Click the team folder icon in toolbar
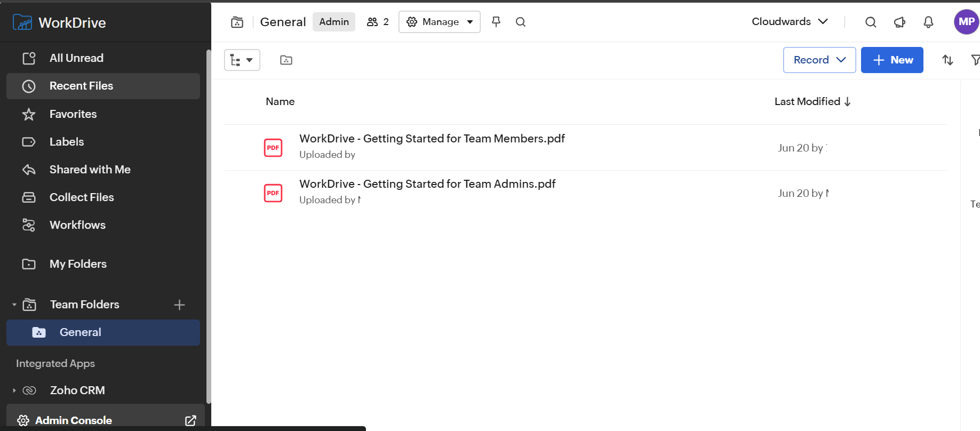The image size is (980, 431). (286, 60)
